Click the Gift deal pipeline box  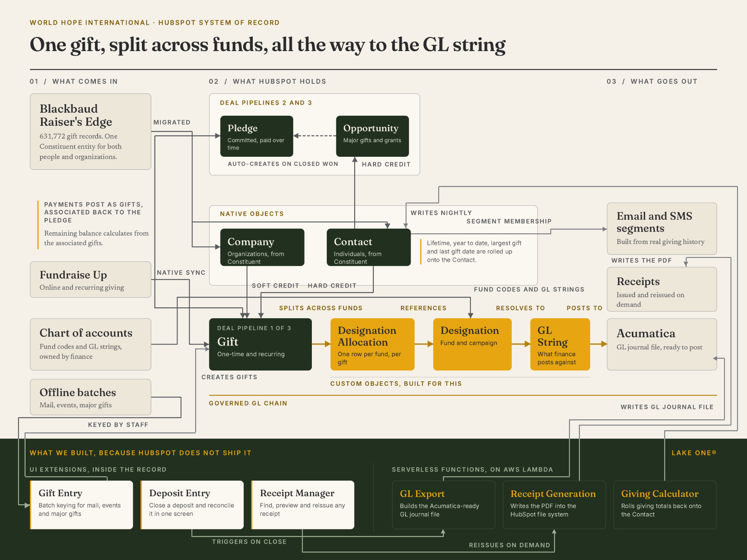[x=260, y=344]
